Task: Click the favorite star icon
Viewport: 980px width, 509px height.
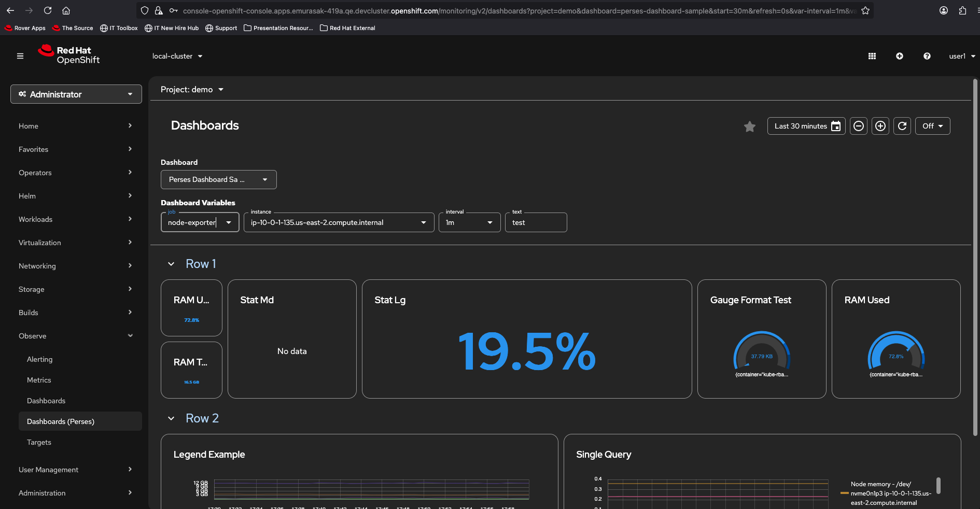Action: click(x=749, y=126)
